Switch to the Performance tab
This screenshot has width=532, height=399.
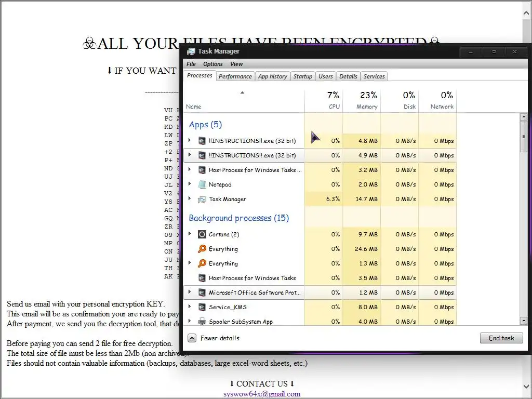click(235, 76)
